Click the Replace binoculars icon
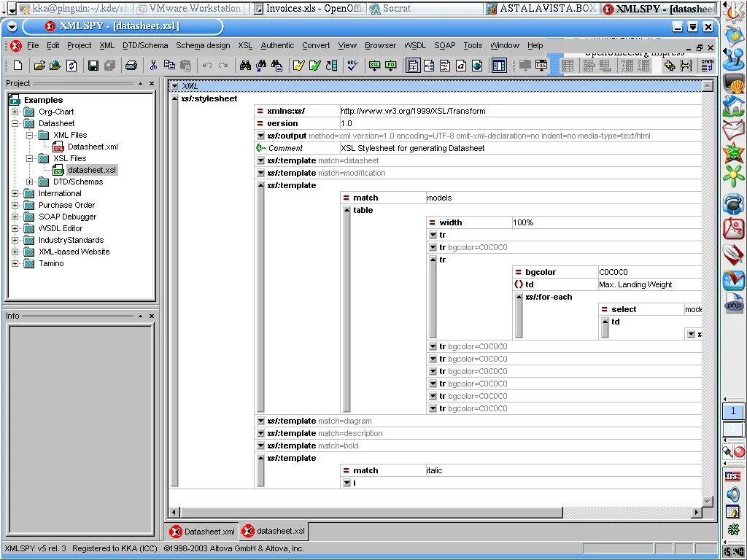This screenshot has width=747, height=560. tap(276, 66)
